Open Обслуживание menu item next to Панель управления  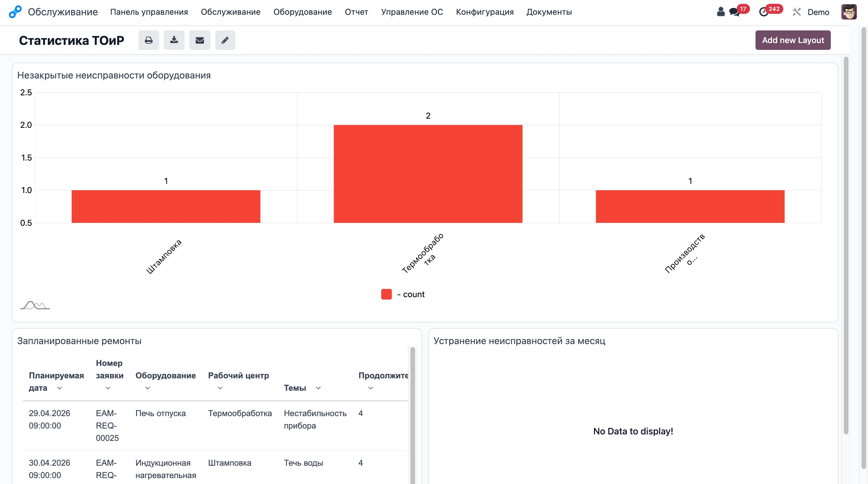click(x=231, y=12)
